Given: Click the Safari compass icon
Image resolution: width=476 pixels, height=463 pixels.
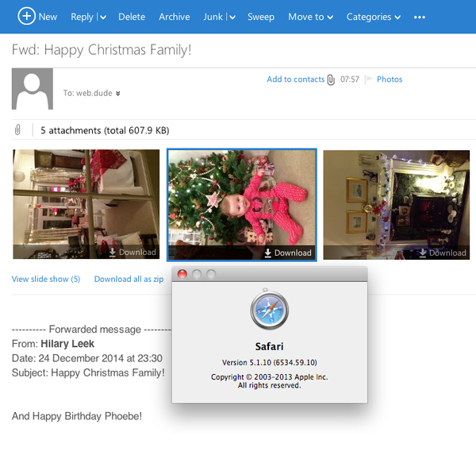Looking at the screenshot, I should tap(269, 309).
